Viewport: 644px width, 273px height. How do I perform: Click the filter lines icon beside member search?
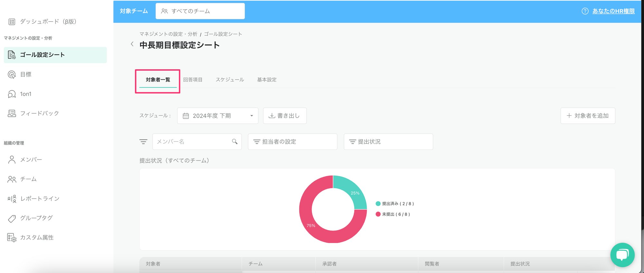pos(143,142)
